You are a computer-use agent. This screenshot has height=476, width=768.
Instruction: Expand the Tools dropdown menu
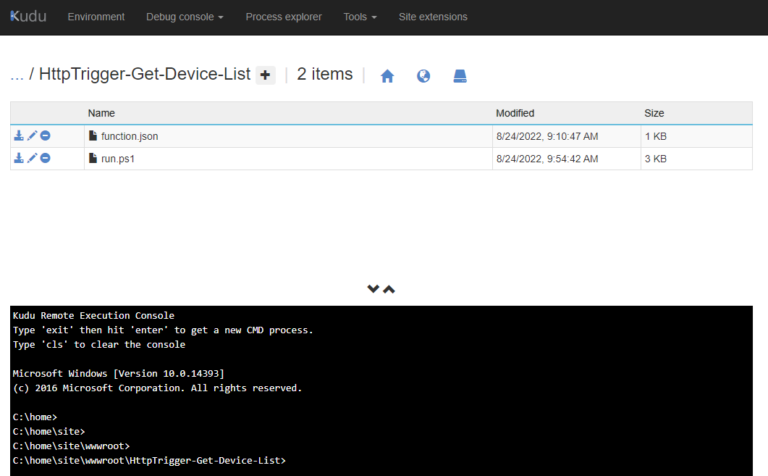(360, 17)
